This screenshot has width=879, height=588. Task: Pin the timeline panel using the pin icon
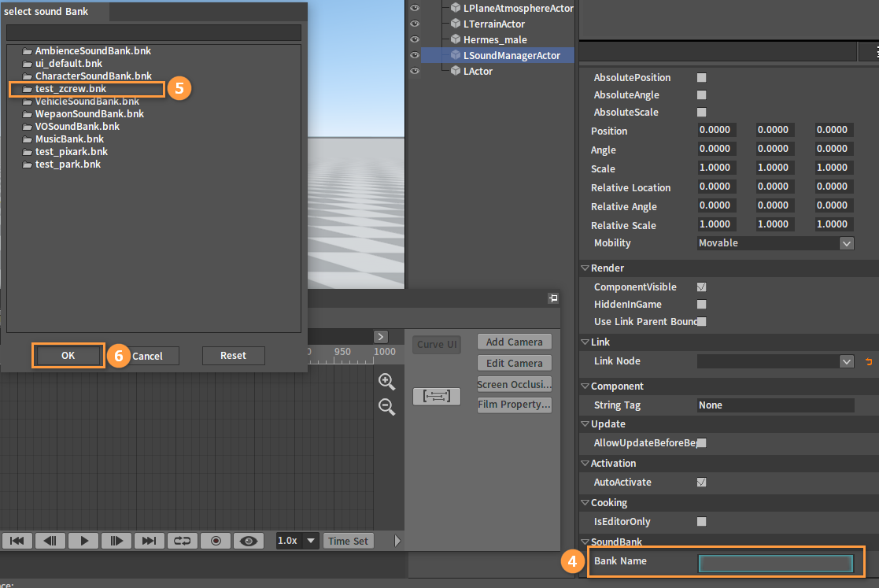tap(553, 298)
